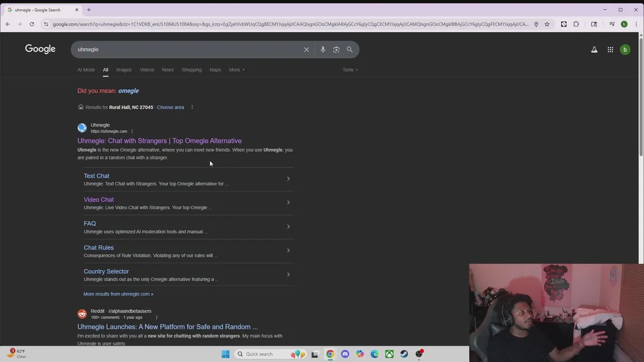Open the Tools dropdown

pos(350,70)
